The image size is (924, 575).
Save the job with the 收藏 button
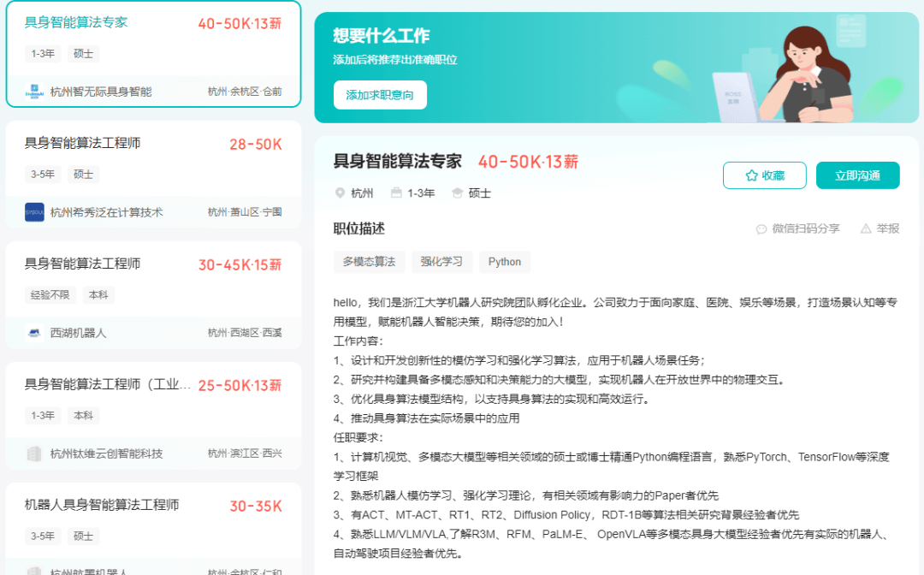pos(764,175)
